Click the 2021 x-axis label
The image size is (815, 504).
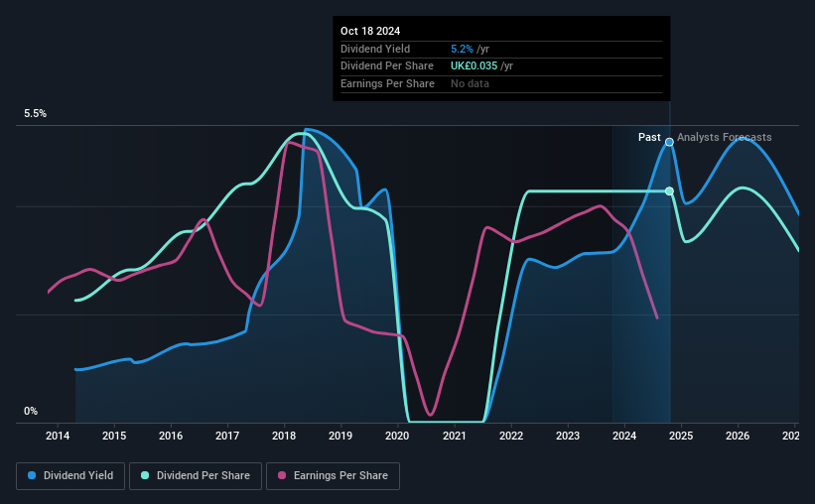point(455,436)
